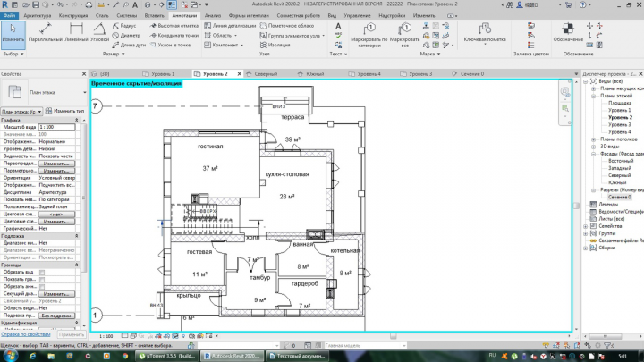Switch to the Управление ribbon tab
The width and height of the screenshot is (644, 362).
coord(357,15)
